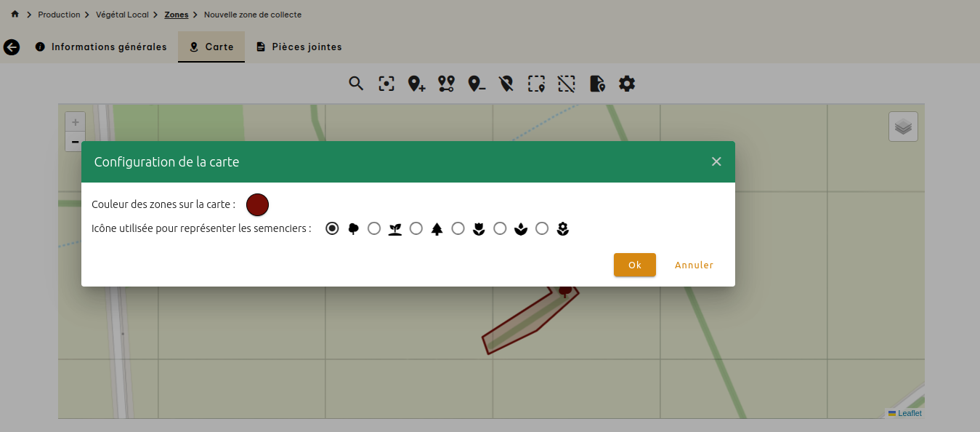Image resolution: width=980 pixels, height=432 pixels.
Task: Click the Annuler button
Action: 694,265
